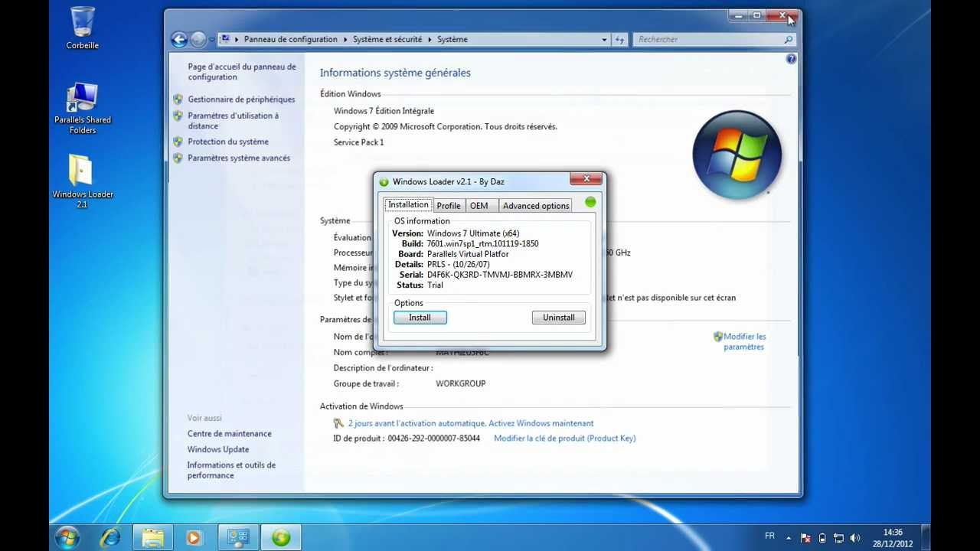Open Windows Explorer from the taskbar
980x551 pixels.
[153, 538]
